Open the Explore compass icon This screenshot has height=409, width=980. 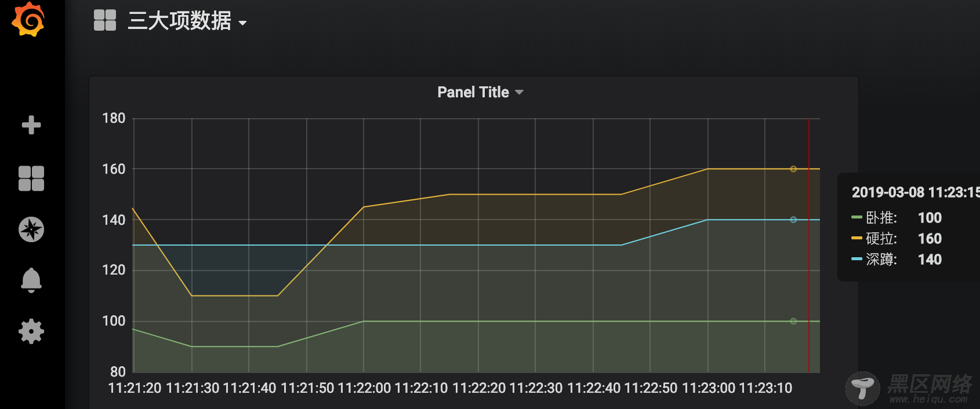(x=31, y=229)
